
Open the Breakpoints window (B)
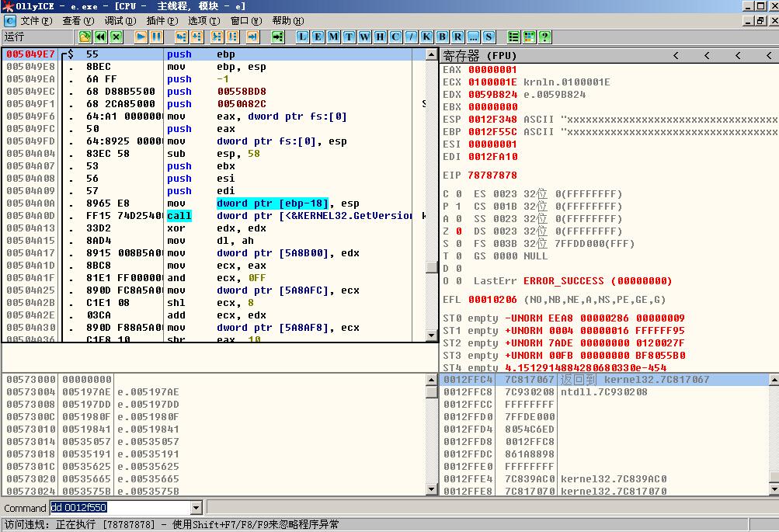(x=442, y=37)
